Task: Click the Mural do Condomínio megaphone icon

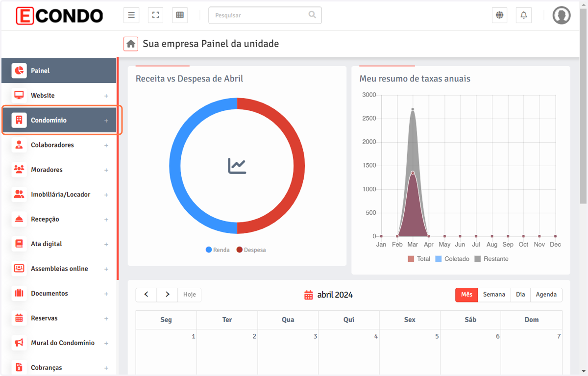Action: 19,343
